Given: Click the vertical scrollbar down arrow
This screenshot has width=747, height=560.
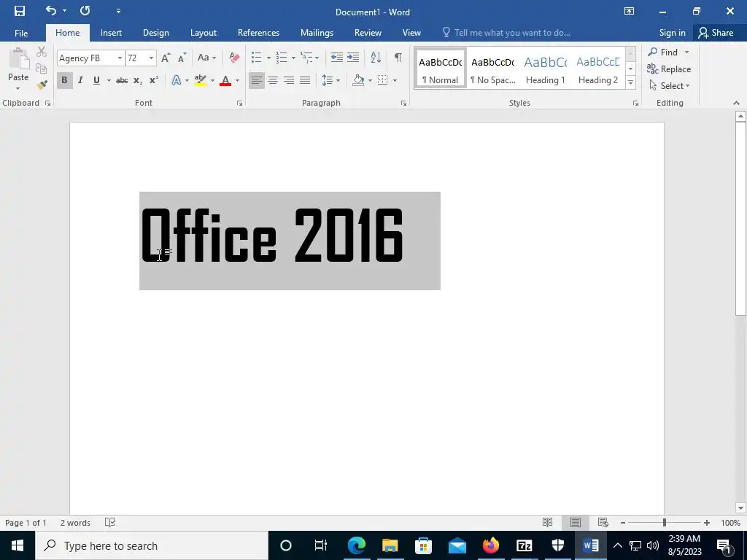Looking at the screenshot, I should (740, 508).
